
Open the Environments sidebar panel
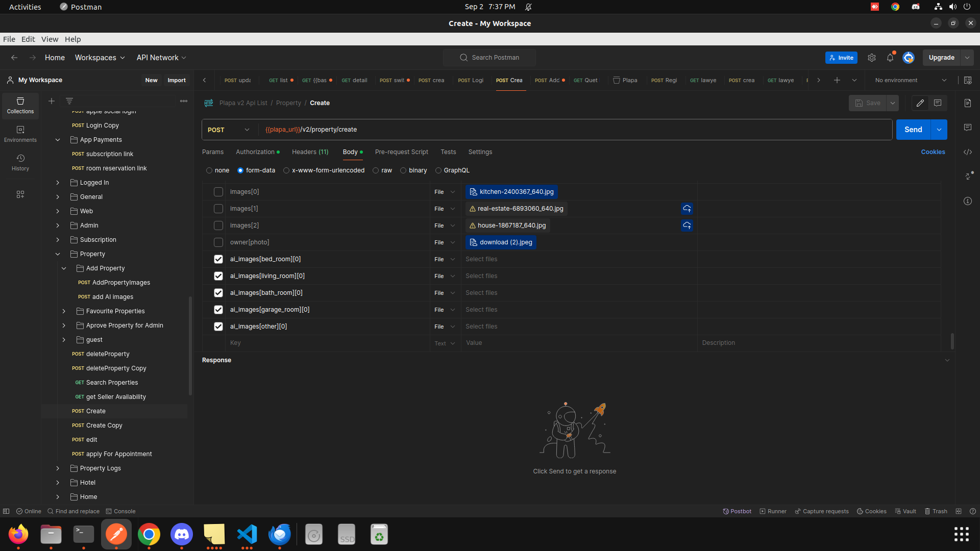tap(20, 134)
